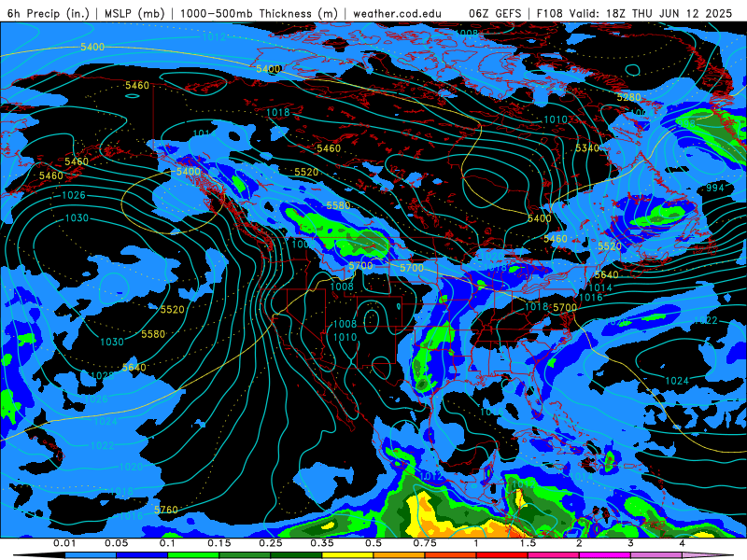
Task: Click the 5760 thickness contour label
Action: tap(166, 510)
